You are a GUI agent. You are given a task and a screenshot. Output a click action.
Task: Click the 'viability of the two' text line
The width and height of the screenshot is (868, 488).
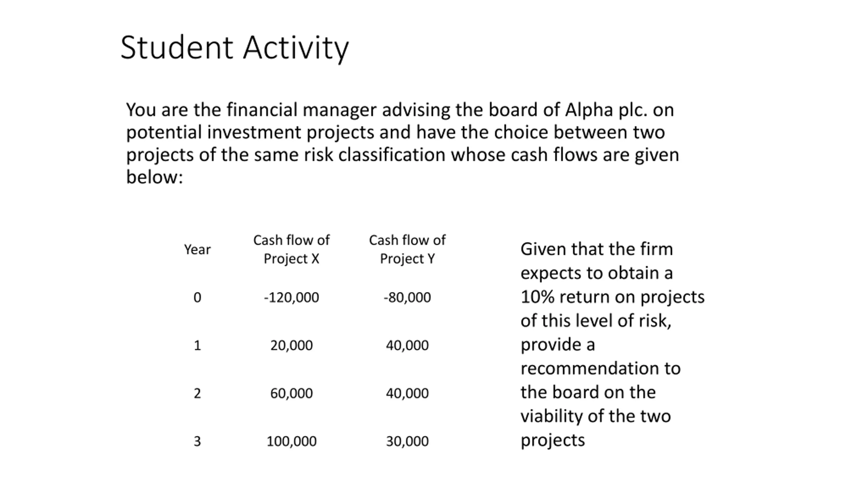click(595, 416)
